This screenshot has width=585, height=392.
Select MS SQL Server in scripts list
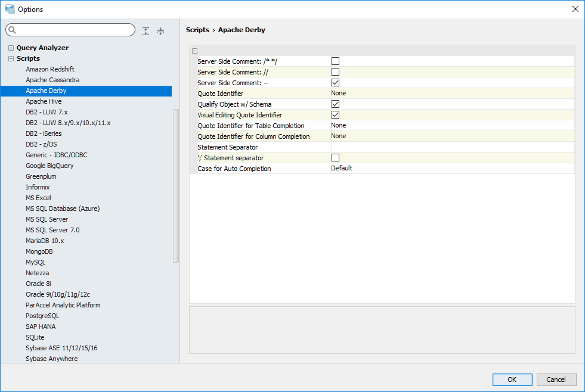pyautogui.click(x=47, y=219)
